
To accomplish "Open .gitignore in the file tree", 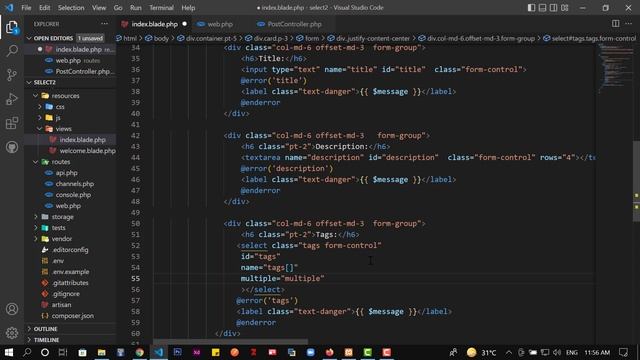I will (x=66, y=294).
